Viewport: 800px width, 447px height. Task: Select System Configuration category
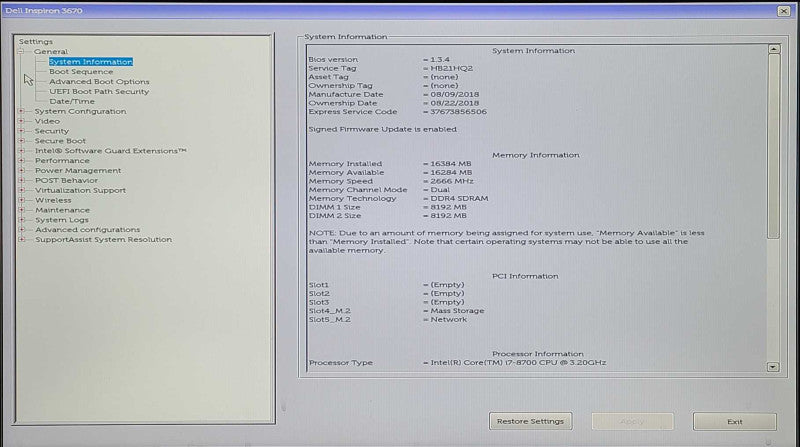coord(81,111)
